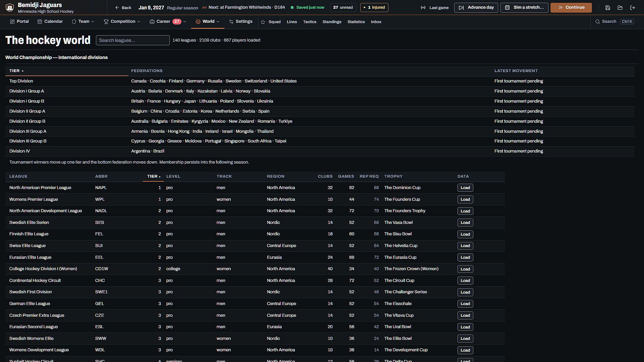Click the Back arrow

[123, 8]
